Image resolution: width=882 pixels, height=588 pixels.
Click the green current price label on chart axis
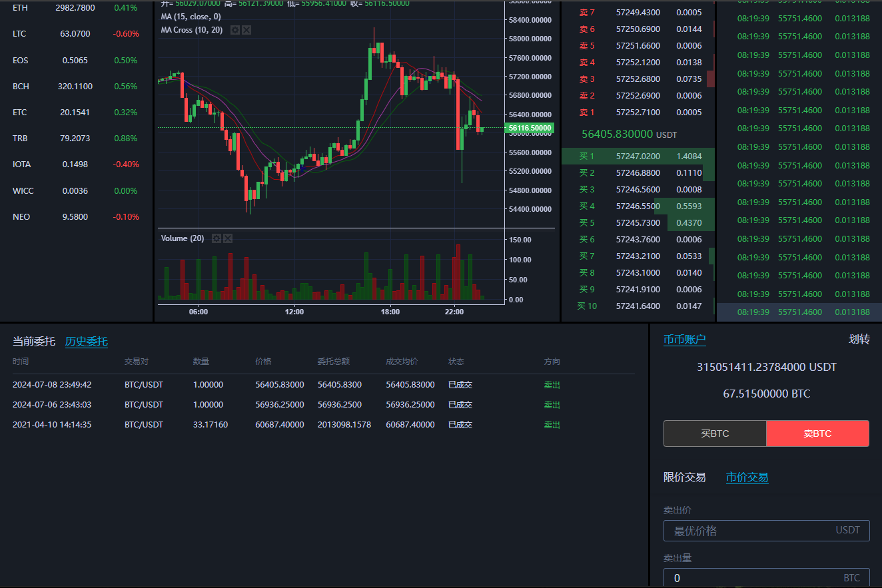[x=530, y=128]
